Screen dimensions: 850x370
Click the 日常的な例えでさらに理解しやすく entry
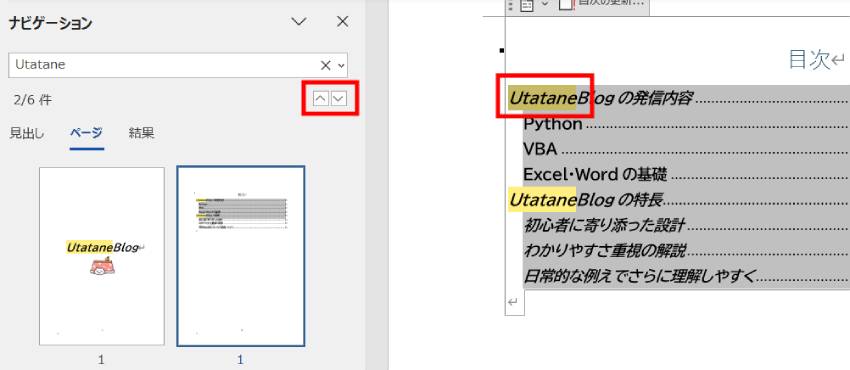(x=639, y=276)
